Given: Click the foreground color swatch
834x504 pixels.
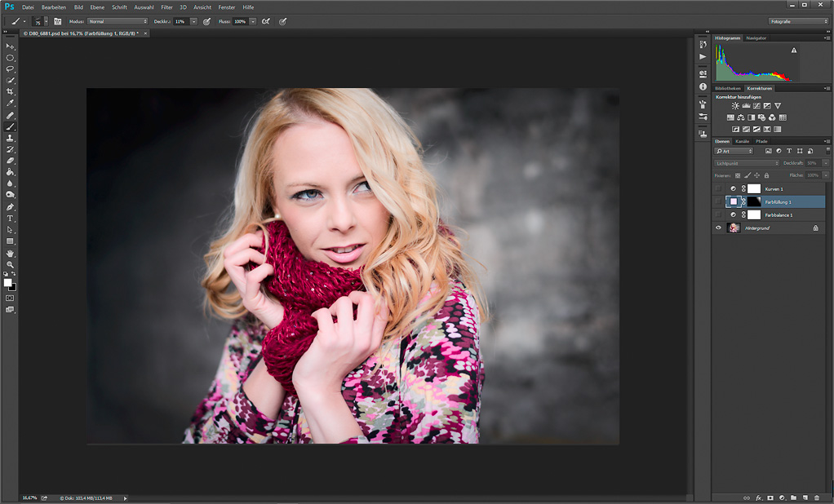Looking at the screenshot, I should [7, 283].
